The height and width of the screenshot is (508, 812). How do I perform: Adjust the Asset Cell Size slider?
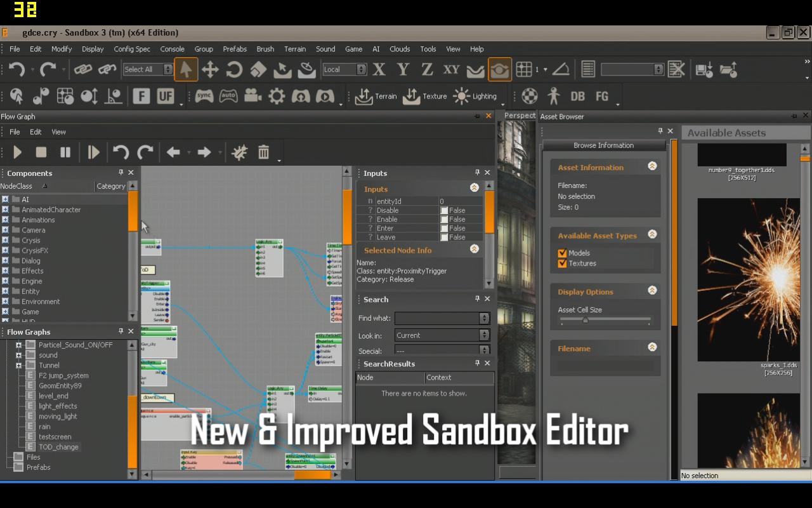coord(586,320)
